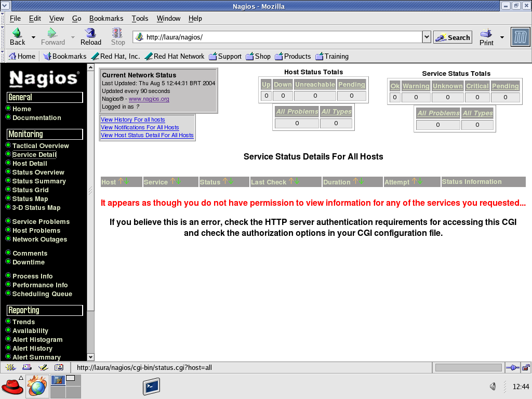Open View Notifications For All Hosts link
This screenshot has width=532, height=399.
coord(140,127)
